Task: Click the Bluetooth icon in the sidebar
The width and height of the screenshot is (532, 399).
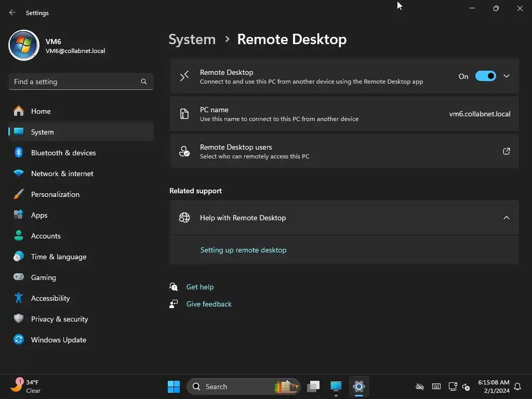Action: point(19,152)
